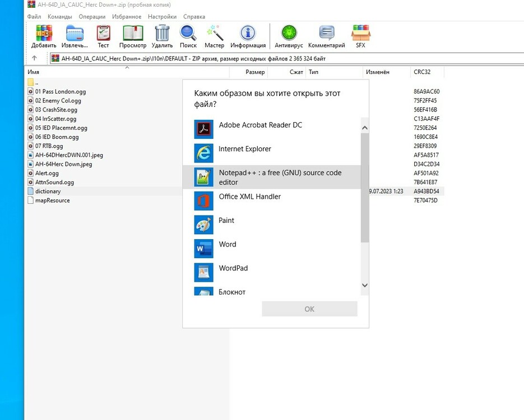The width and height of the screenshot is (524, 420).
Task: Open the Команды menu
Action: [x=60, y=16]
